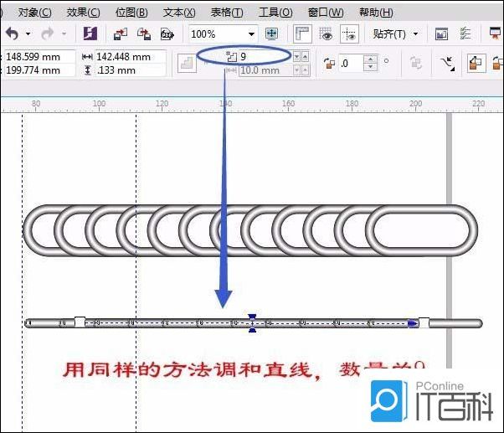Click the blend start handle on the line
This screenshot has height=433, width=504.
point(80,322)
